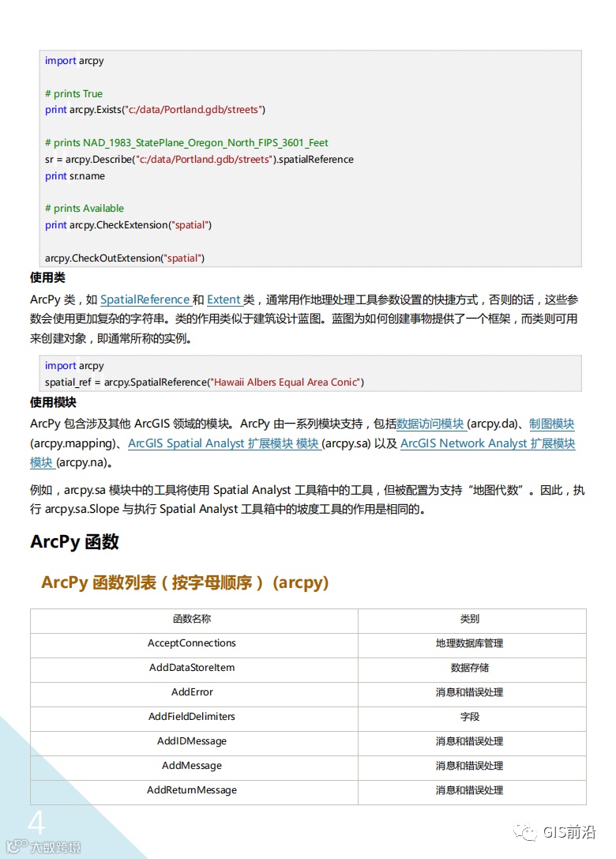This screenshot has width=616, height=859.
Task: Click the page number 4
Action: [36, 823]
